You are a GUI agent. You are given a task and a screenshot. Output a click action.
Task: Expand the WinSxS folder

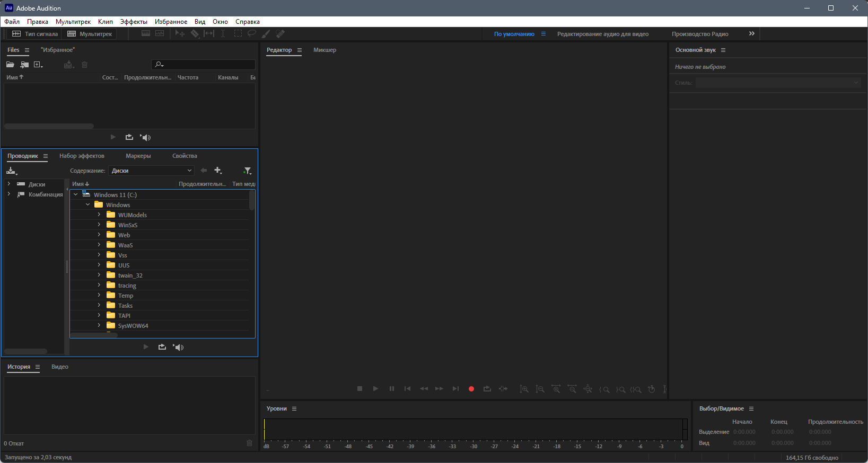point(99,225)
